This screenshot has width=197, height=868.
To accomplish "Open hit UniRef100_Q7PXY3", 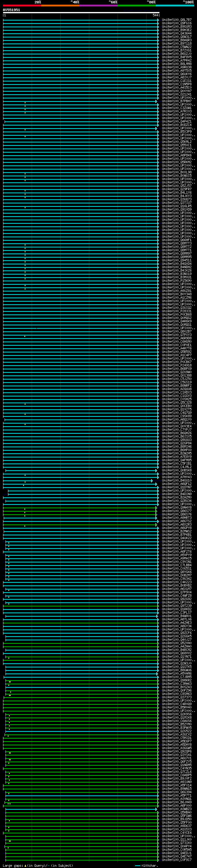I will click(177, 335).
